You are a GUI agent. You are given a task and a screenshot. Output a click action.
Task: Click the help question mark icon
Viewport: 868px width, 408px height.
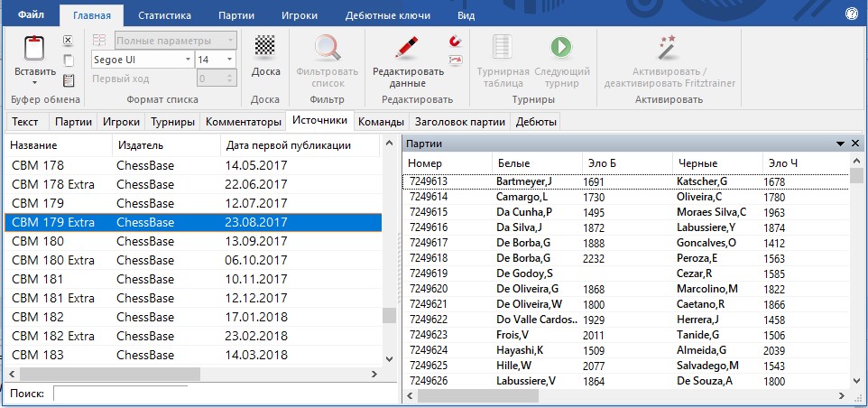tap(850, 14)
